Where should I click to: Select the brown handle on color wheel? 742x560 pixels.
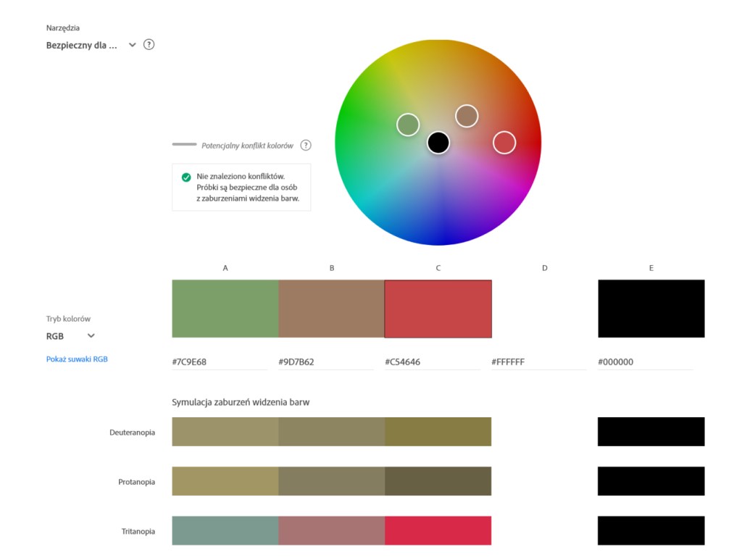[467, 116]
